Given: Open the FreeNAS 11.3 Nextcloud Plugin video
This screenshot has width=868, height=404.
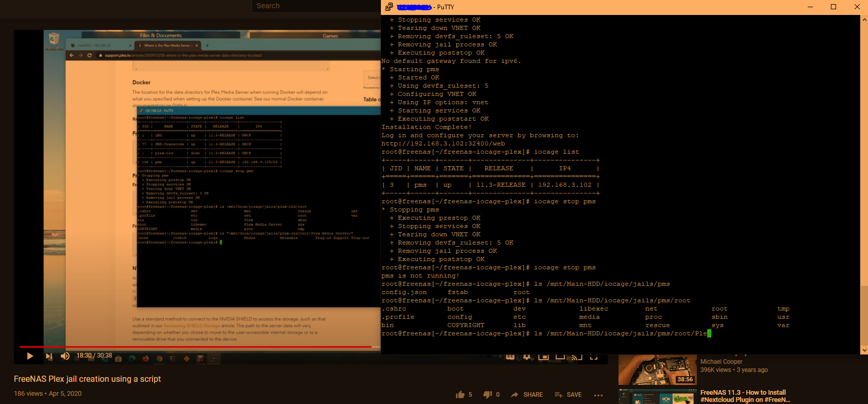Looking at the screenshot, I should coord(745,396).
